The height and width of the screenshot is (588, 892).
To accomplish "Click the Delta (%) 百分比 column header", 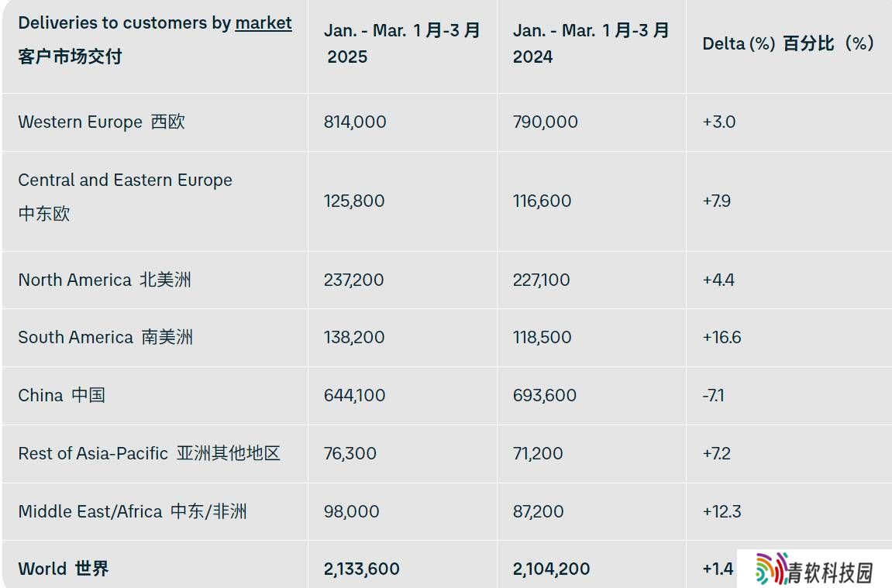I will [x=788, y=43].
